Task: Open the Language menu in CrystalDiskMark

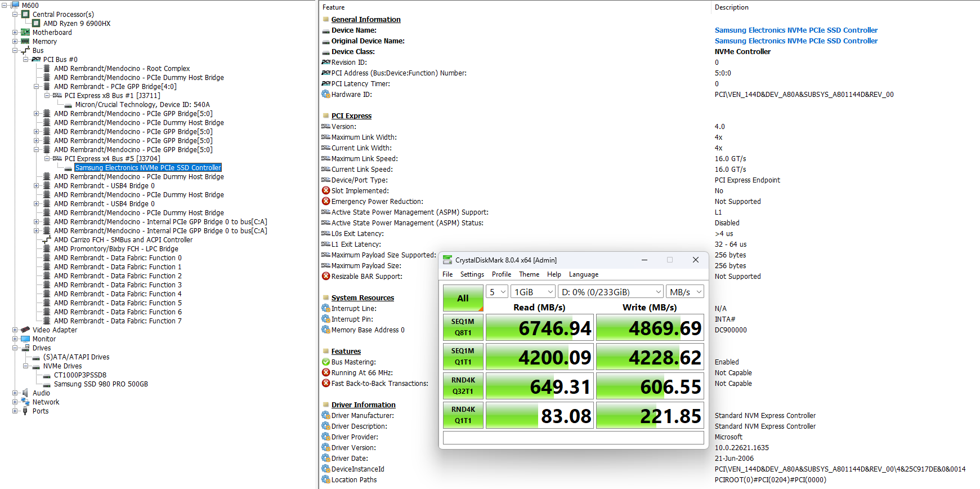Action: tap(584, 274)
